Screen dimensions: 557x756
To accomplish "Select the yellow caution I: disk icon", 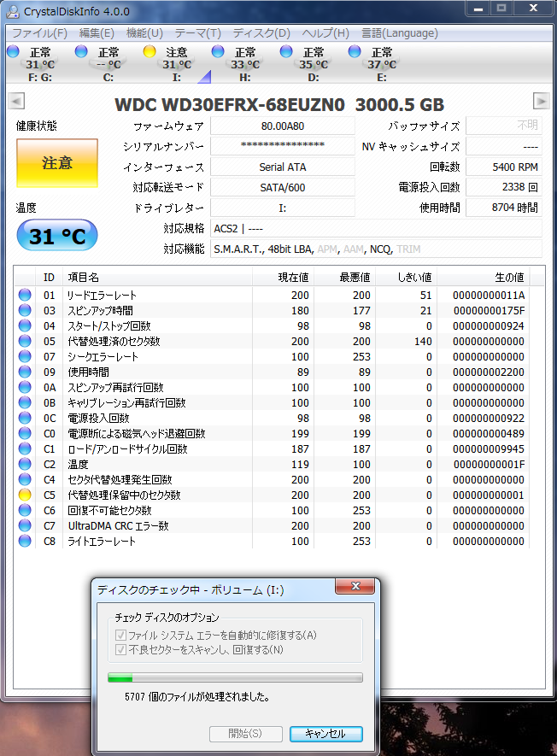I will 150,51.
